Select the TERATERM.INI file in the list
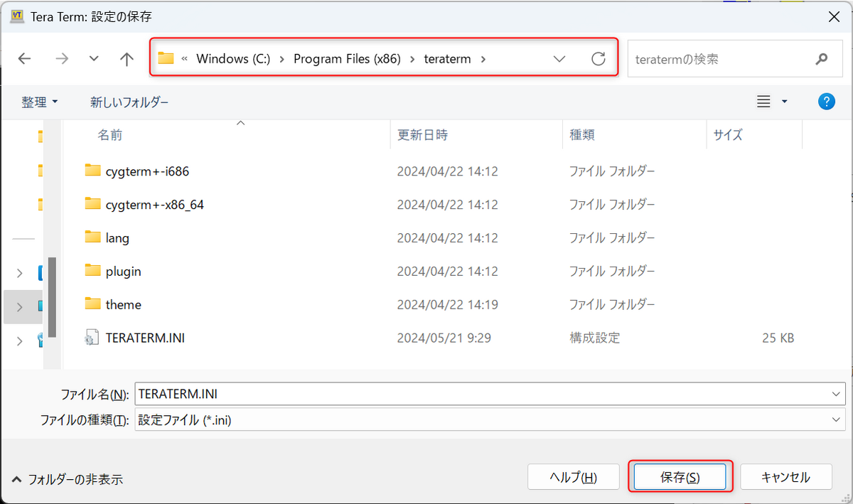 (x=146, y=338)
